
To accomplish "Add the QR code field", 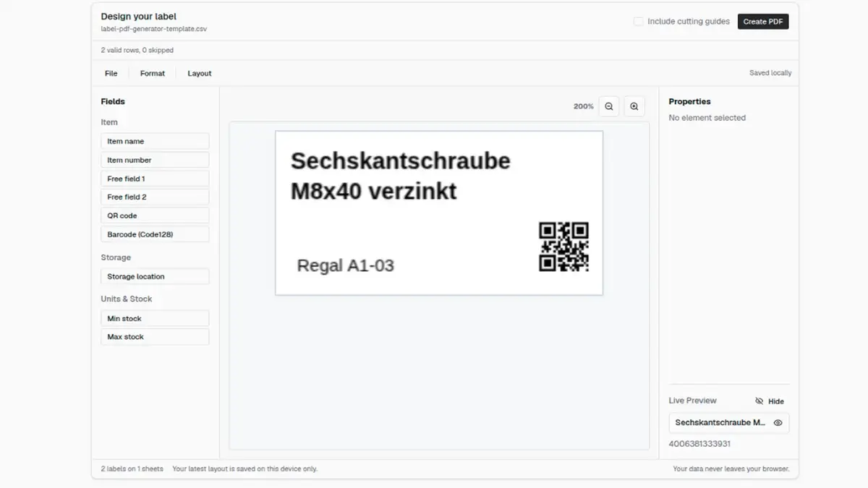I will [x=155, y=216].
